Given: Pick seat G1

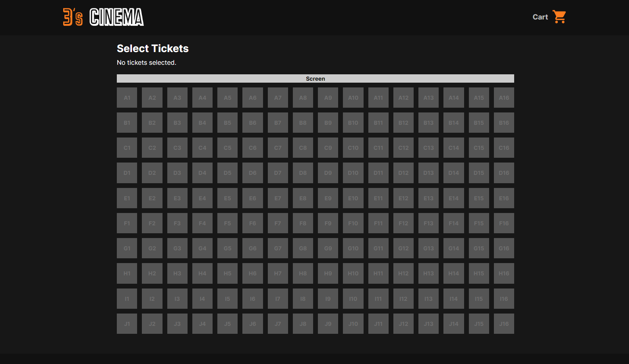Looking at the screenshot, I should (x=127, y=248).
